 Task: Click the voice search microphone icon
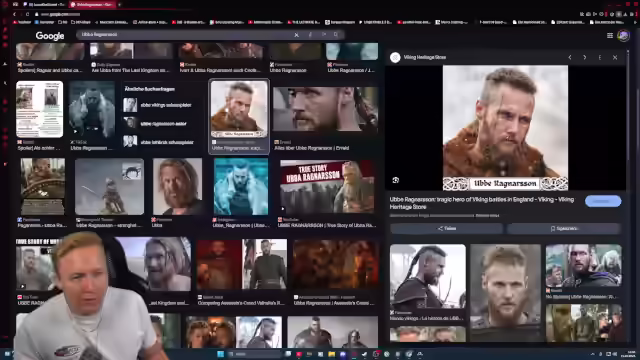coord(310,35)
